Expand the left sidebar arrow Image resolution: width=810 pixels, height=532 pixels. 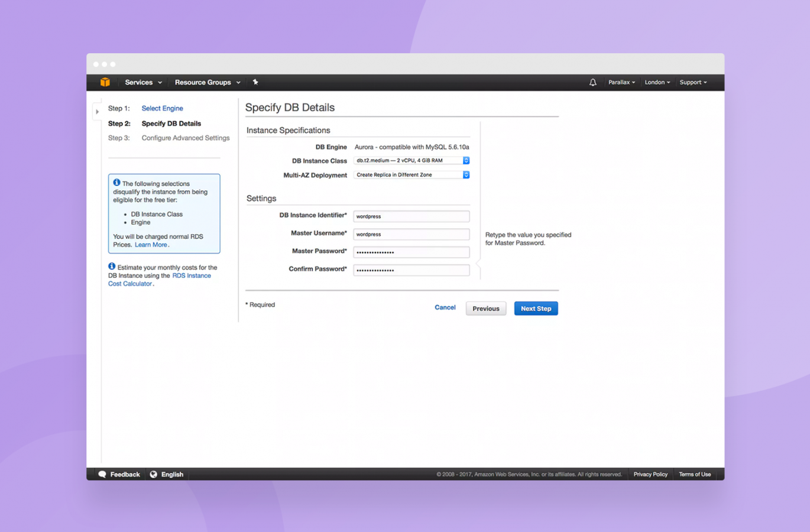98,112
